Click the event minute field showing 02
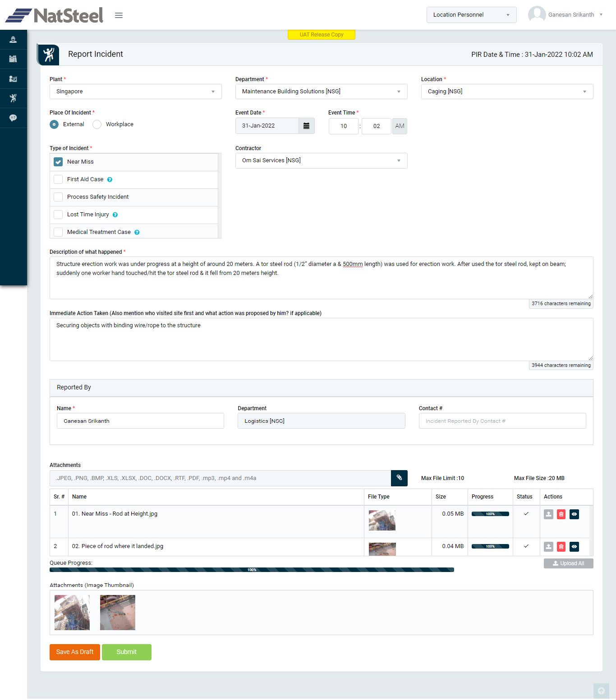 point(377,126)
